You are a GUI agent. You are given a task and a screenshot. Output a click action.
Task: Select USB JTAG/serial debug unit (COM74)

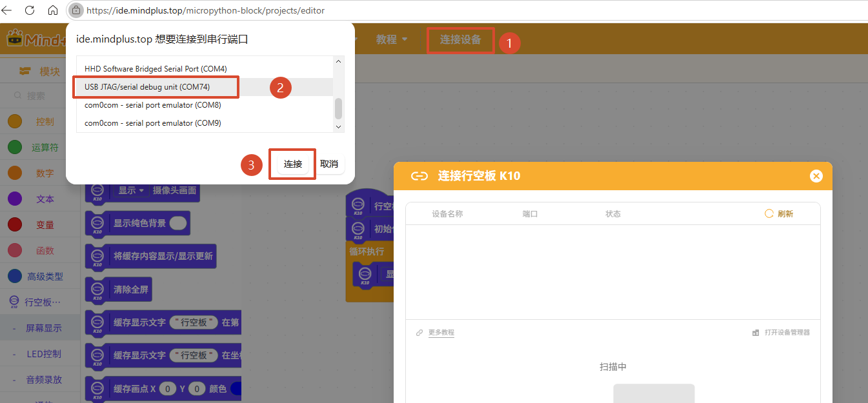coord(205,87)
